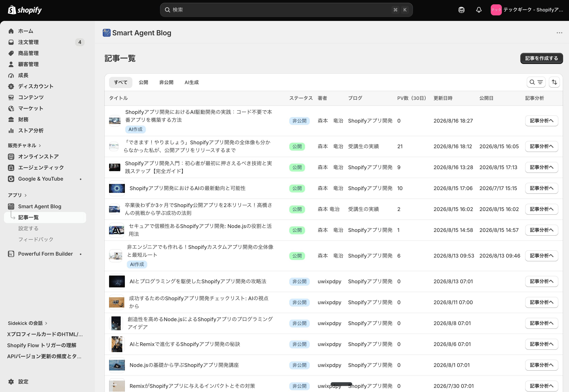This screenshot has width=569, height=392.
Task: Click the 公開日 column header
Action: 486,98
